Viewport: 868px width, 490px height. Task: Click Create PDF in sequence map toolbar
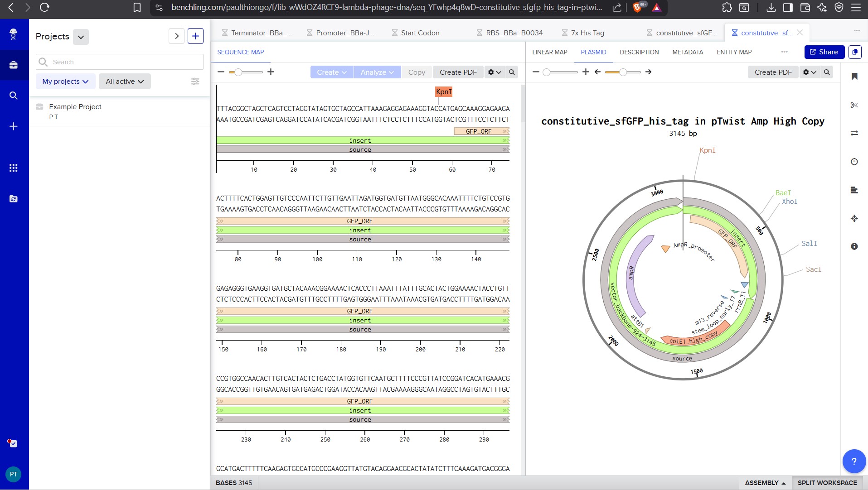coord(458,72)
